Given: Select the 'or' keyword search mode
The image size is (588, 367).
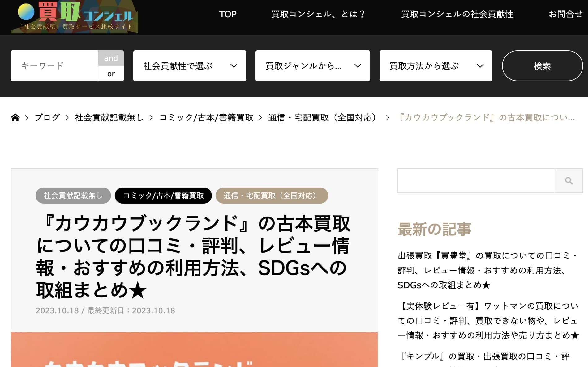Looking at the screenshot, I should tap(111, 74).
